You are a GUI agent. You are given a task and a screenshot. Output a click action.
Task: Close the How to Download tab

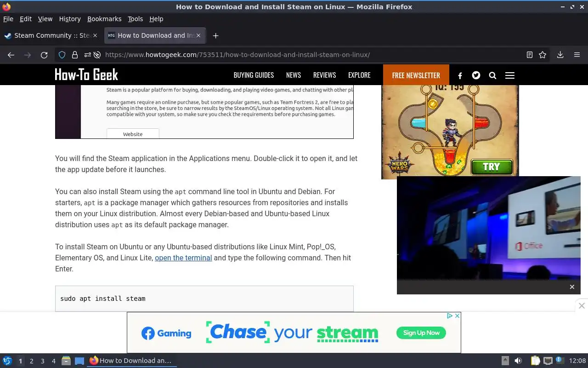point(198,35)
